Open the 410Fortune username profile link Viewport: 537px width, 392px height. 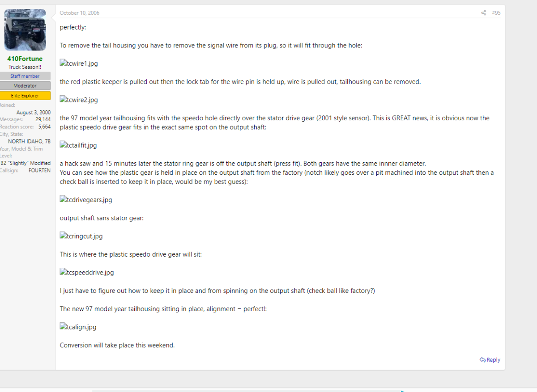[25, 59]
